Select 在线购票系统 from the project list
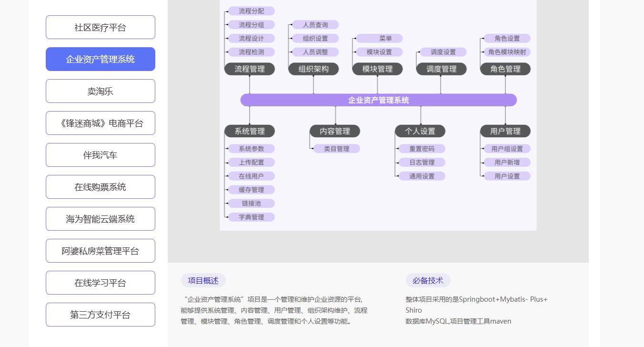Image resolution: width=644 pixels, height=347 pixels. [x=100, y=187]
